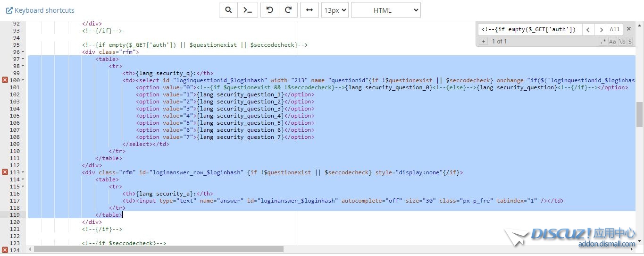Close the find box with X
This screenshot has width=644, height=256.
click(x=628, y=29)
